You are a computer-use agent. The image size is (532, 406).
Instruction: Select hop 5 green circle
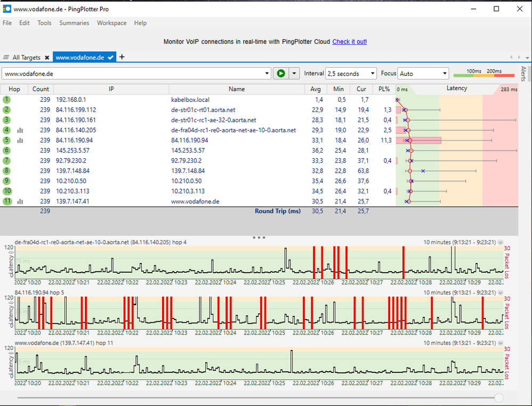[x=6, y=140]
